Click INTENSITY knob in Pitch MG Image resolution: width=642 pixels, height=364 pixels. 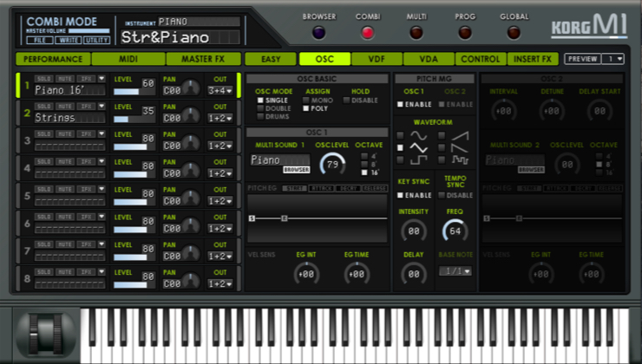(414, 231)
